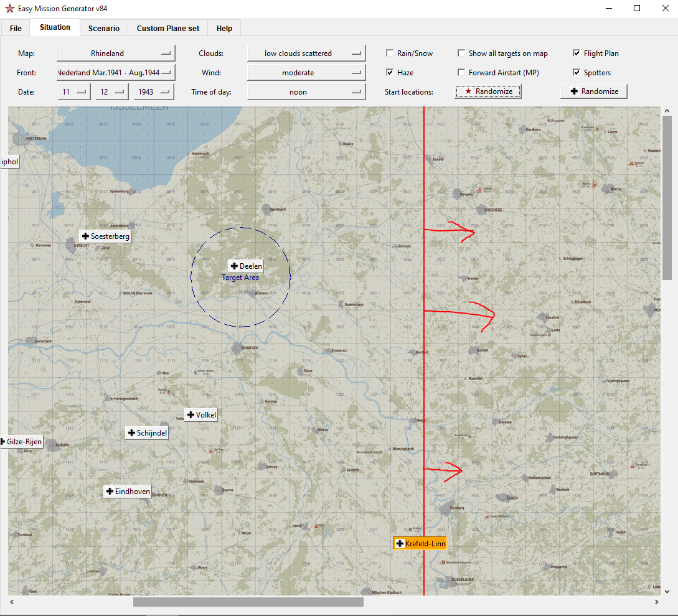Choose the Schijndel airfield marker
Image resolution: width=678 pixels, height=616 pixels.
(147, 432)
